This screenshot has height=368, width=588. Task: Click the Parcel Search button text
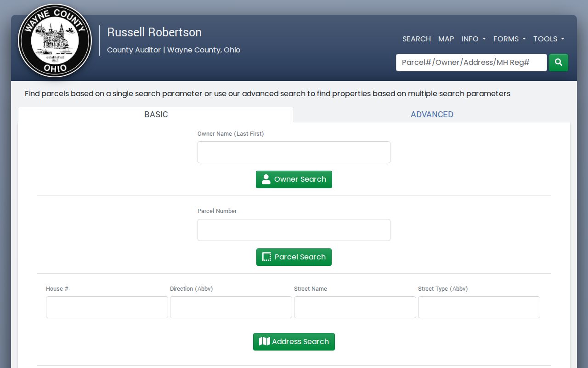pos(300,257)
